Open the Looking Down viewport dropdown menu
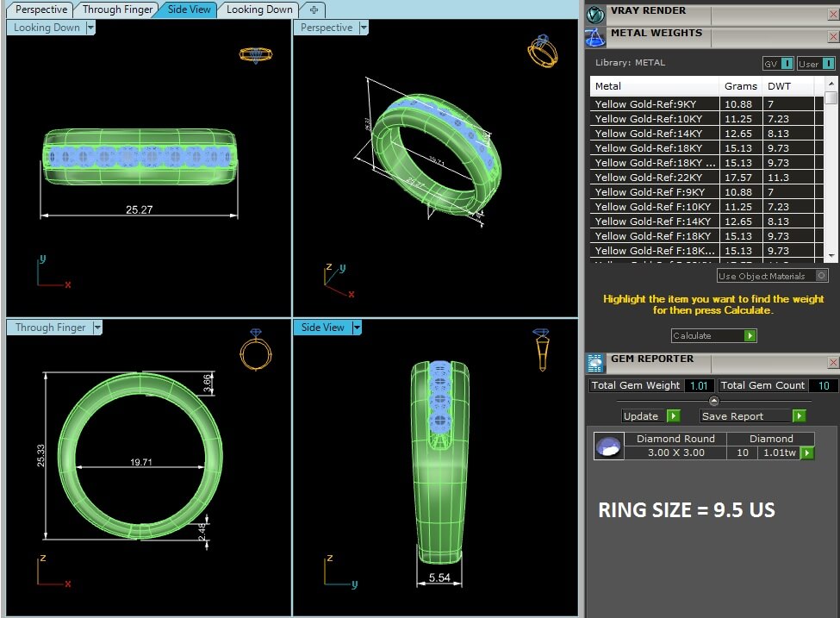 pos(90,28)
